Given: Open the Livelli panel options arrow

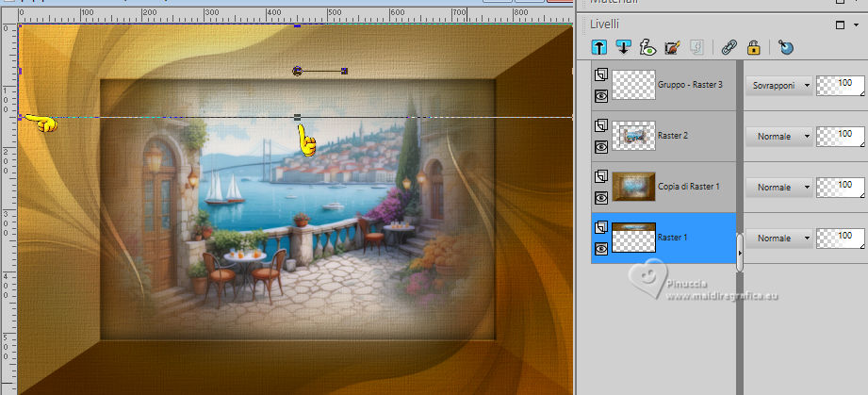Looking at the screenshot, I should 856,25.
